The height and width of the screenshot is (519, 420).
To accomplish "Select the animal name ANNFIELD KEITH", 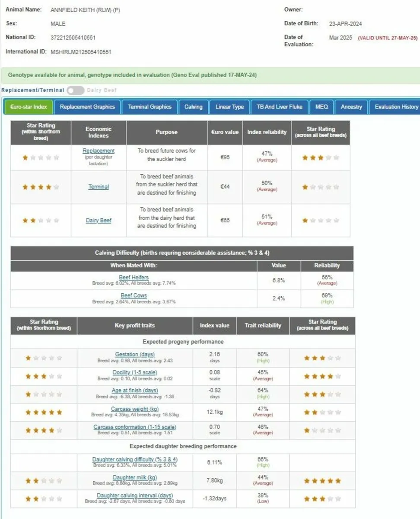I will click(x=86, y=10).
